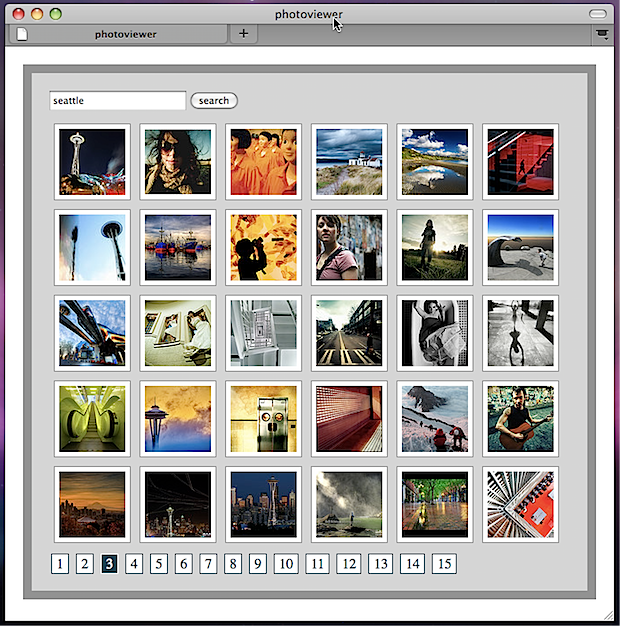Open empty street with yellow lines thumbnail
This screenshot has height=626, width=620.
(349, 333)
